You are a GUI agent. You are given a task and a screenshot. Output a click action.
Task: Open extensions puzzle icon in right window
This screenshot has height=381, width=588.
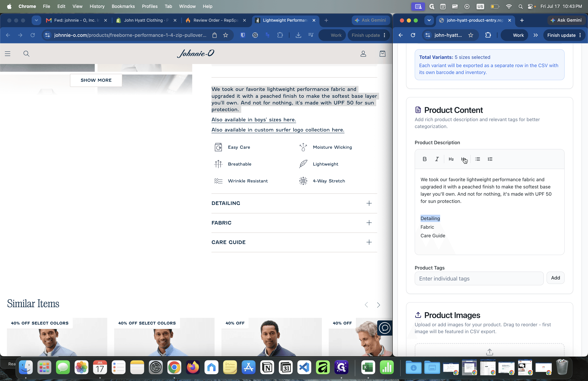click(488, 35)
